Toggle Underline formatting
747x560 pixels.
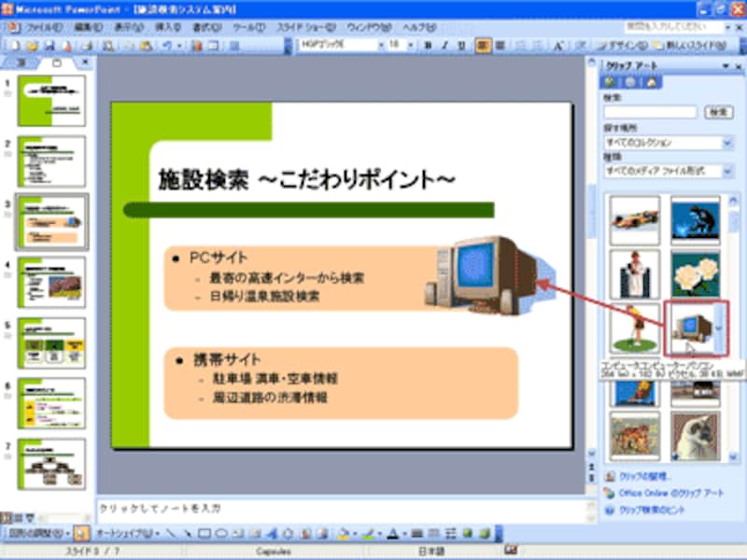point(461,46)
